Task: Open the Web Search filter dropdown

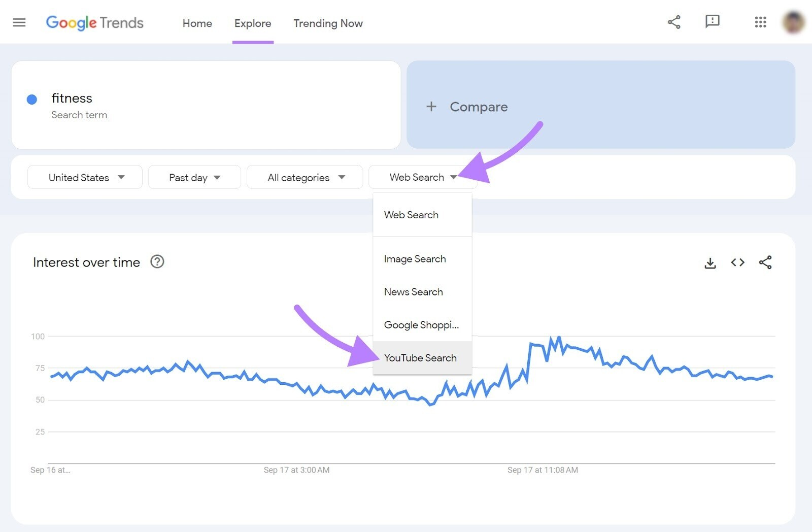Action: [x=422, y=177]
